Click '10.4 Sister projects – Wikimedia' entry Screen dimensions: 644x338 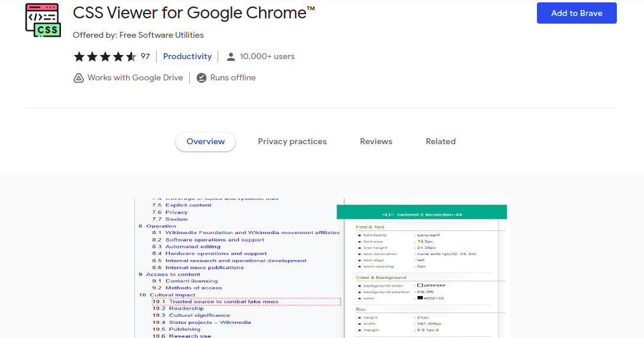pos(202,322)
